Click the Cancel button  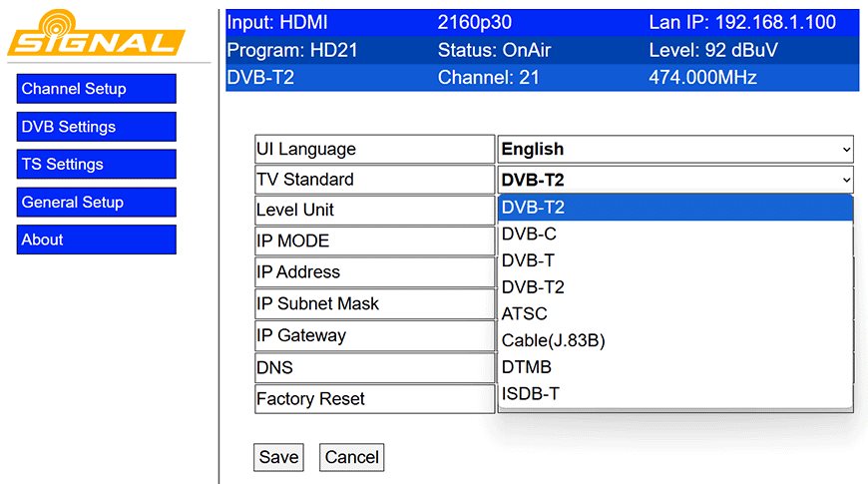pos(351,457)
